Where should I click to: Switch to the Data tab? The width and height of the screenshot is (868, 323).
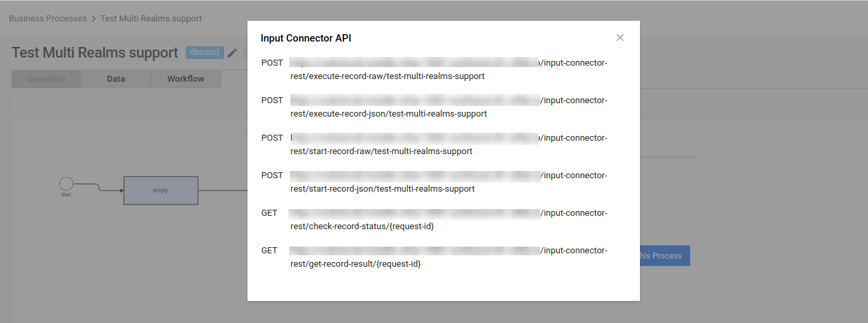[116, 79]
